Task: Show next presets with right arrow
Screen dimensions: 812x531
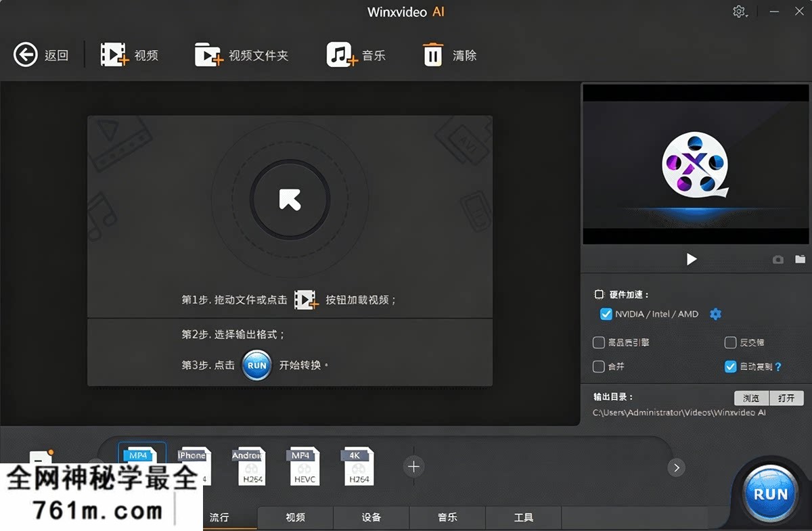Action: tap(676, 467)
